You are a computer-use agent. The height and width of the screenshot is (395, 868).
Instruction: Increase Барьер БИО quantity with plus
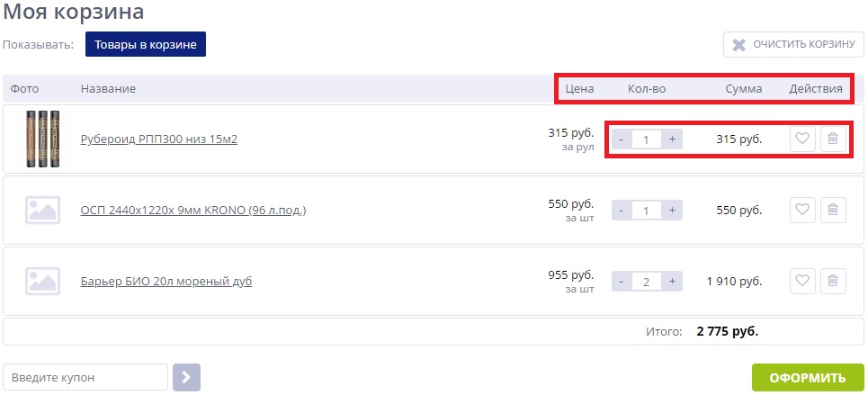point(672,281)
